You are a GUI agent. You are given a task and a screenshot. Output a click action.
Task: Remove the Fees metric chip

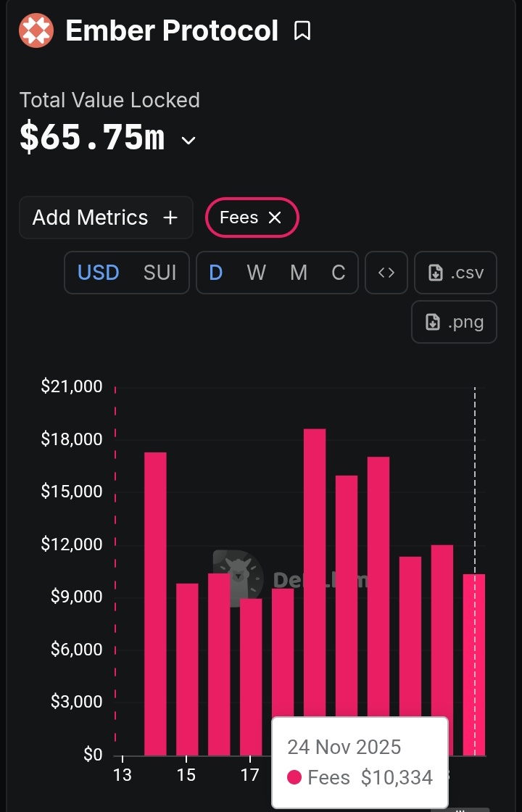275,218
